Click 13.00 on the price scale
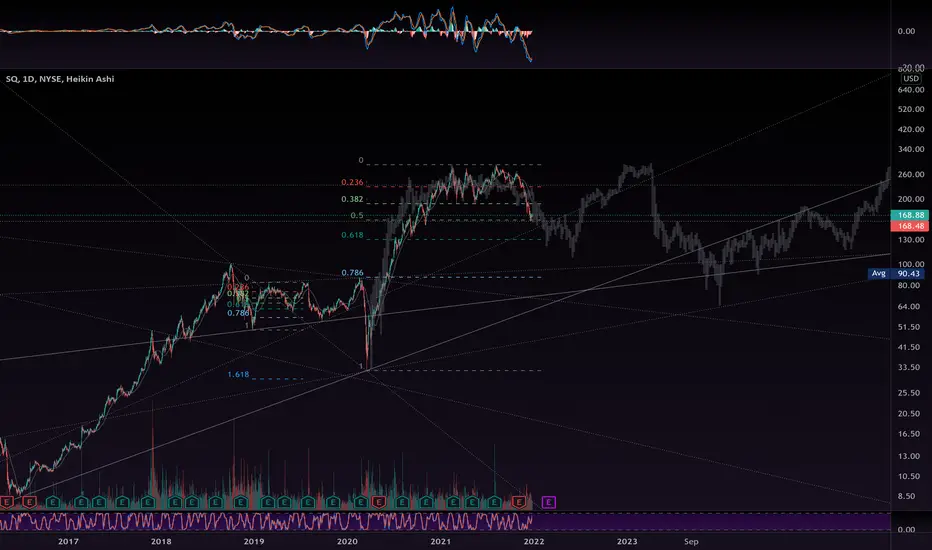This screenshot has height=550, width=932. [909, 457]
